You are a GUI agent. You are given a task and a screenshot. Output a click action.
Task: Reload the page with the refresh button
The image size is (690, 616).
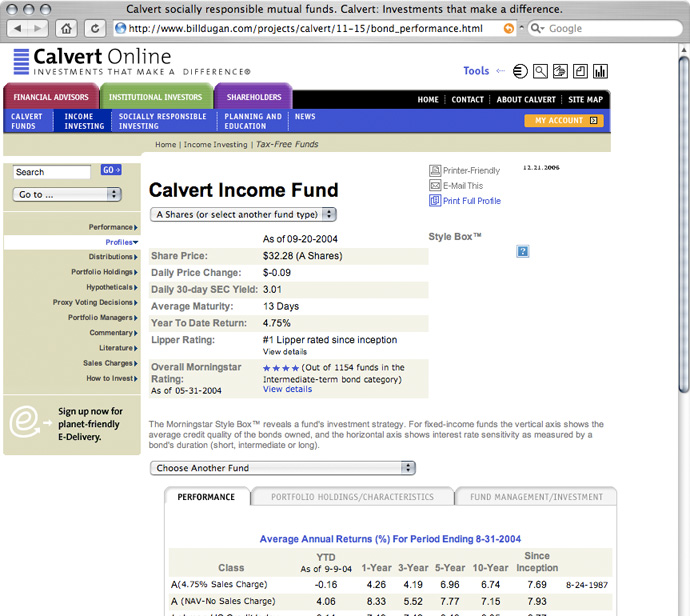point(95,29)
